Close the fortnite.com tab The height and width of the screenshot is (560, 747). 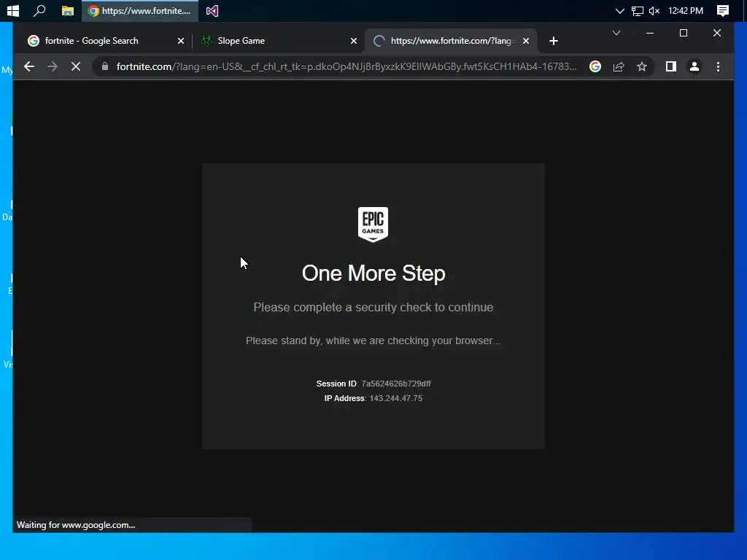click(525, 41)
